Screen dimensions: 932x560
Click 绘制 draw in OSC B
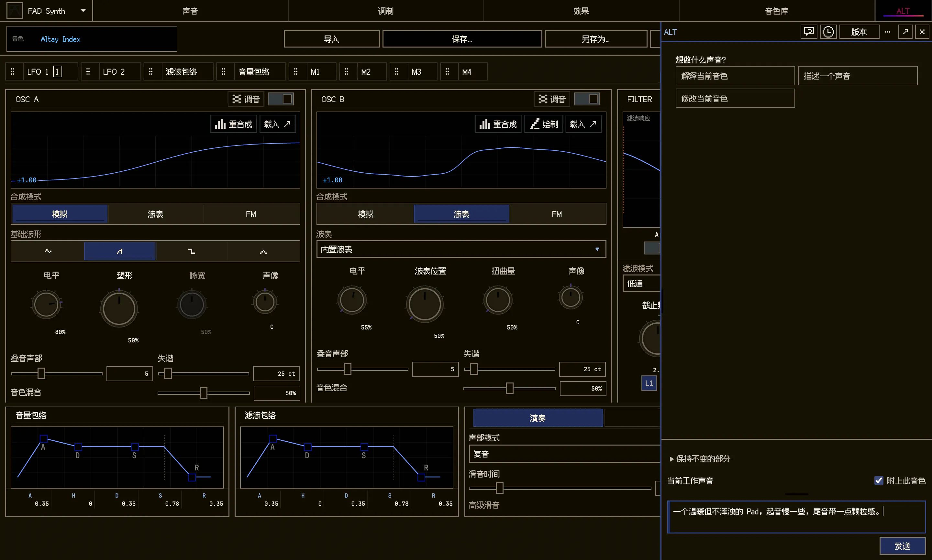(544, 124)
